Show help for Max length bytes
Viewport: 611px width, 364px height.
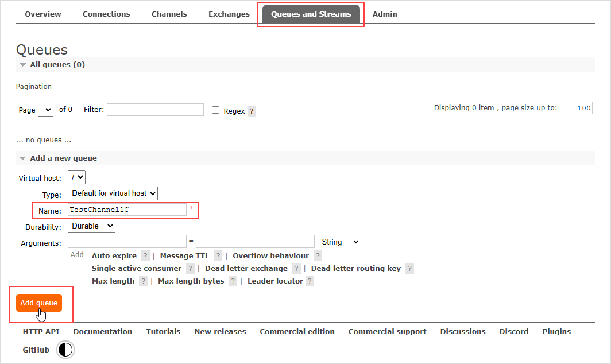pos(233,281)
